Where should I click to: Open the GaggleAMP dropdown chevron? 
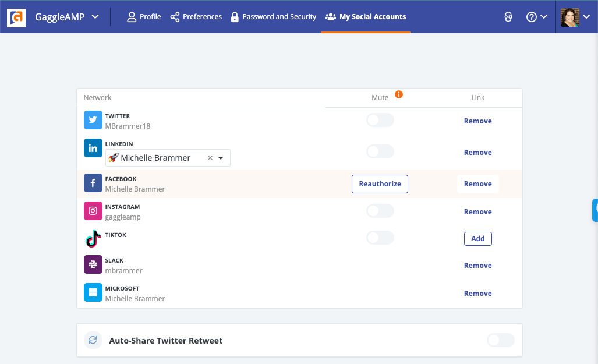coord(95,17)
